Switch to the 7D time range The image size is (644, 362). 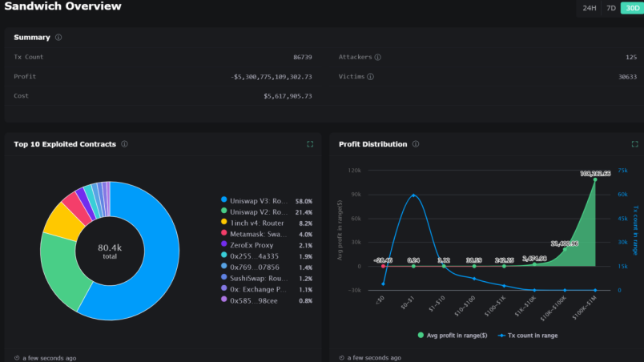point(611,8)
